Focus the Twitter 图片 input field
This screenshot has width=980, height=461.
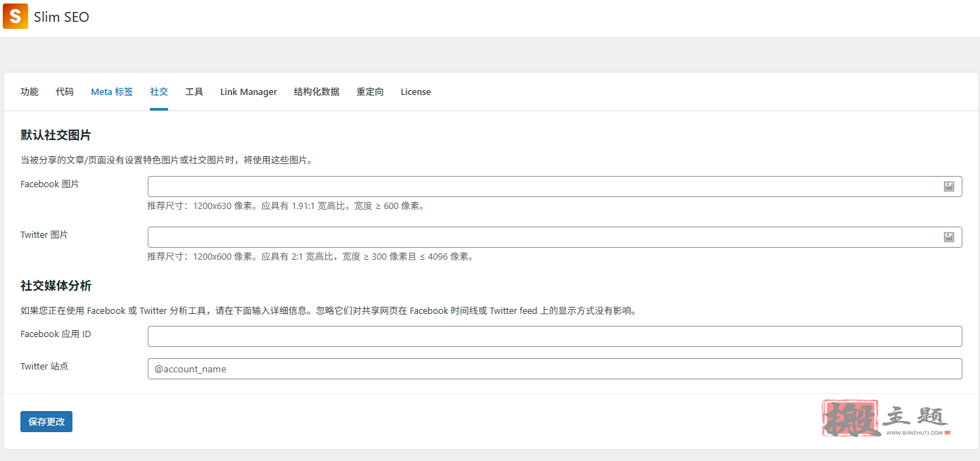tap(554, 237)
